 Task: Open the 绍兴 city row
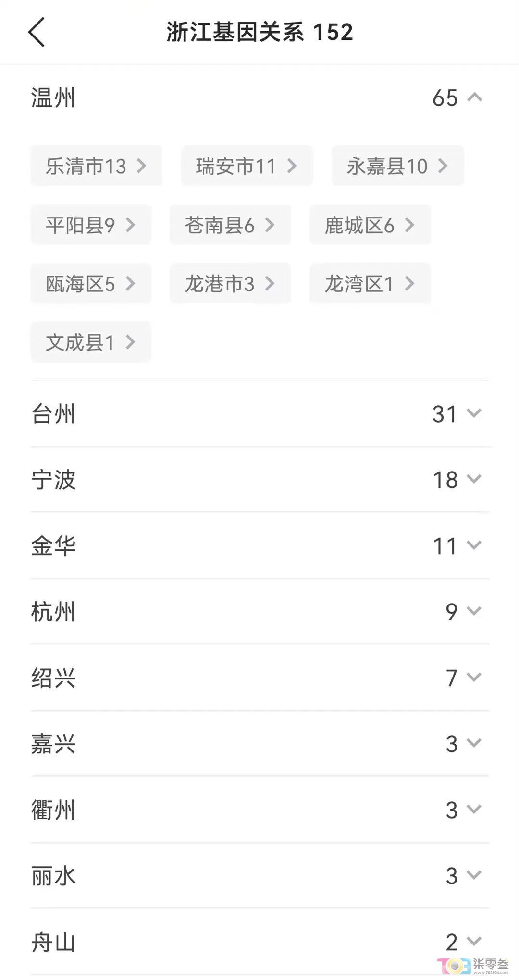coord(260,678)
